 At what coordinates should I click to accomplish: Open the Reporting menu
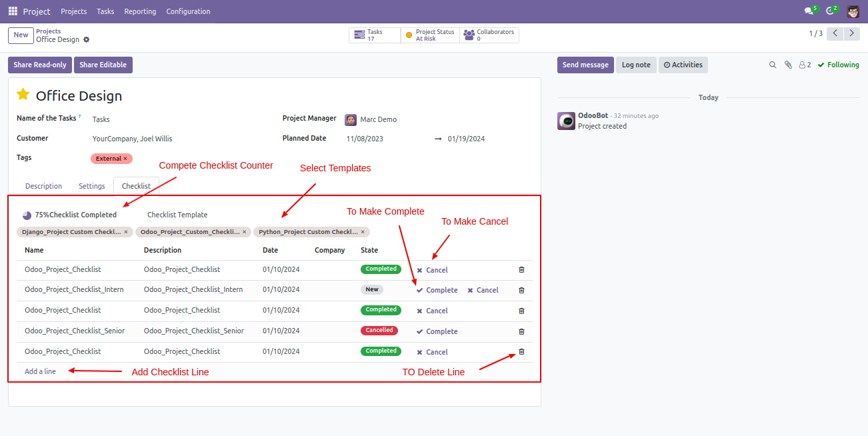pos(140,11)
